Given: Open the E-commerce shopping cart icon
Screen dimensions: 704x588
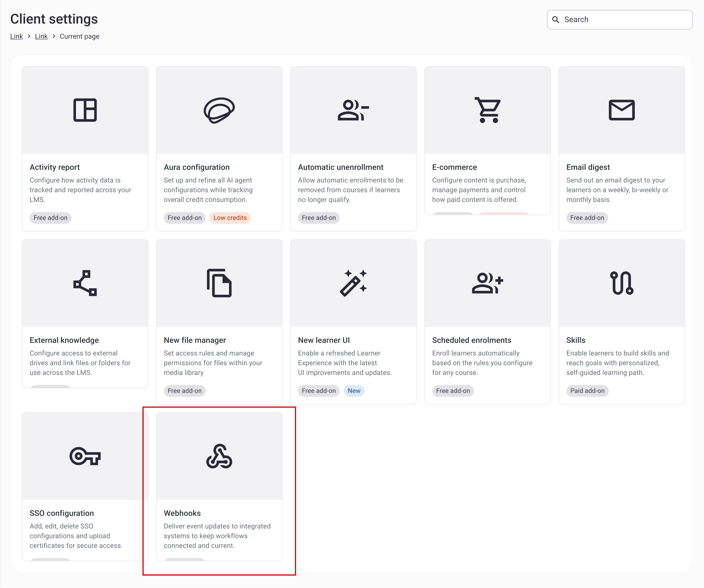Looking at the screenshot, I should click(x=487, y=110).
